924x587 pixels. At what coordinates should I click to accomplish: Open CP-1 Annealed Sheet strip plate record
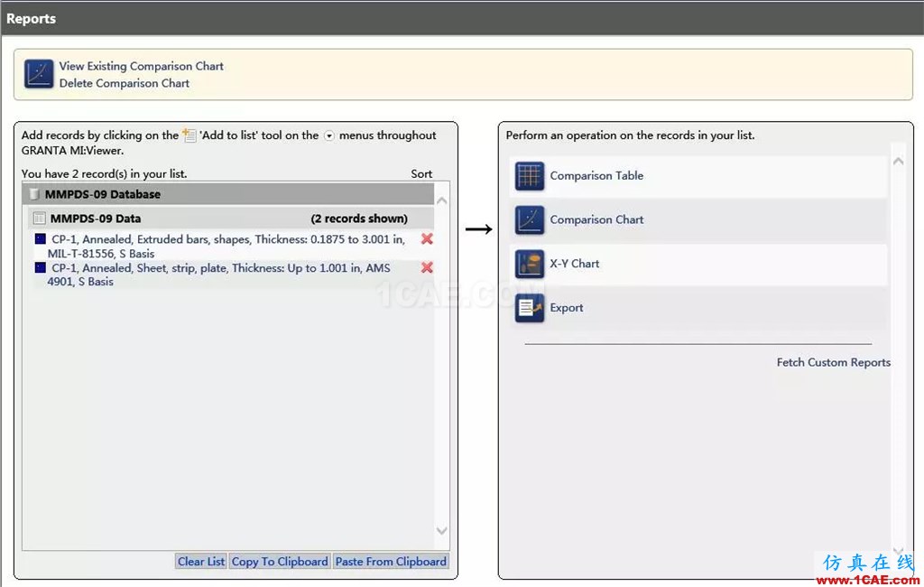(218, 275)
